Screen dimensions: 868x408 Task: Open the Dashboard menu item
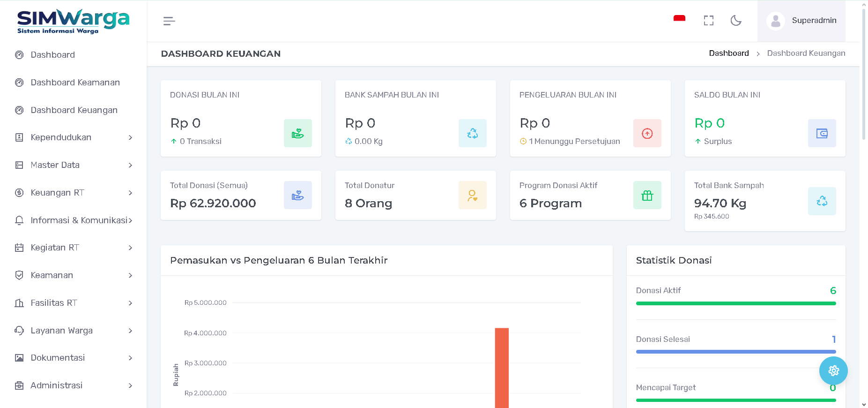(x=74, y=55)
